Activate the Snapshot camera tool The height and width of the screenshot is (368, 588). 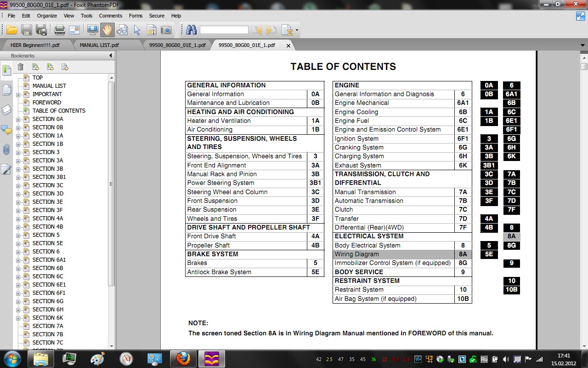pyautogui.click(x=166, y=30)
